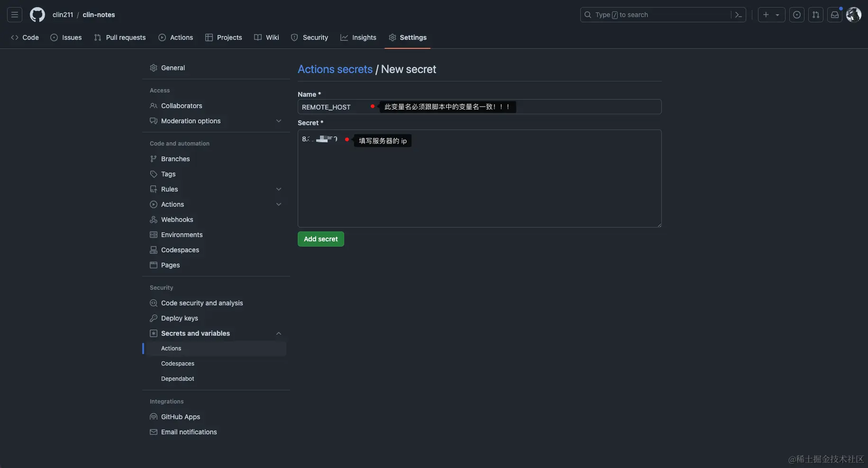868x468 pixels.
Task: Switch to the Code tab
Action: (x=25, y=37)
